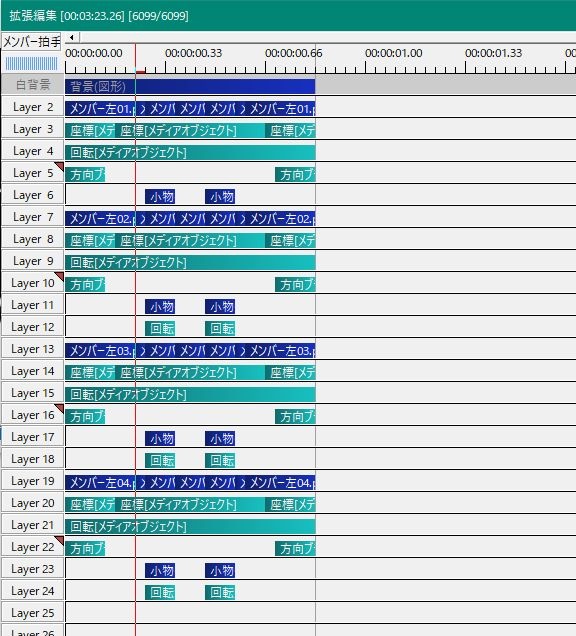
Task: Select first メンバー左03 object on Layer 13
Action: 100,350
